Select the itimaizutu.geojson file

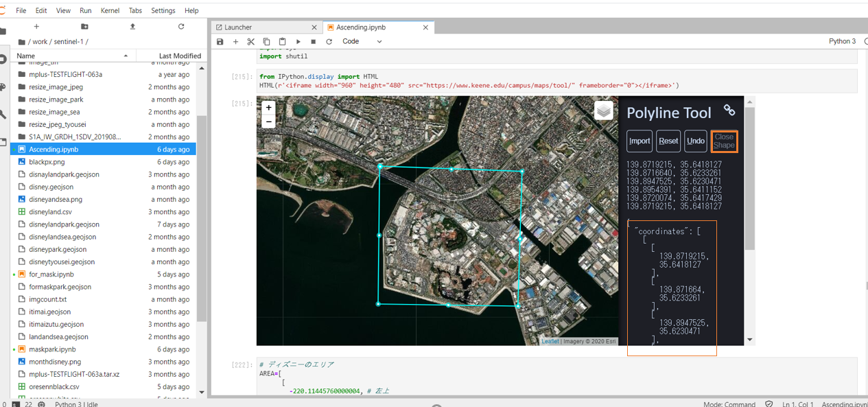[103, 324]
